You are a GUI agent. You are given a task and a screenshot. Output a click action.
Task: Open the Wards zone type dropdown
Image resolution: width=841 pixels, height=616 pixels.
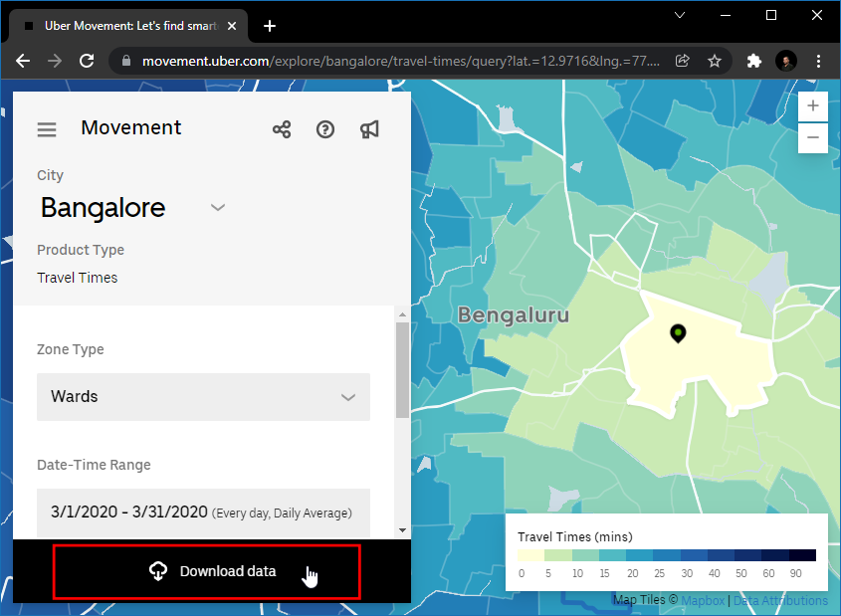click(203, 397)
